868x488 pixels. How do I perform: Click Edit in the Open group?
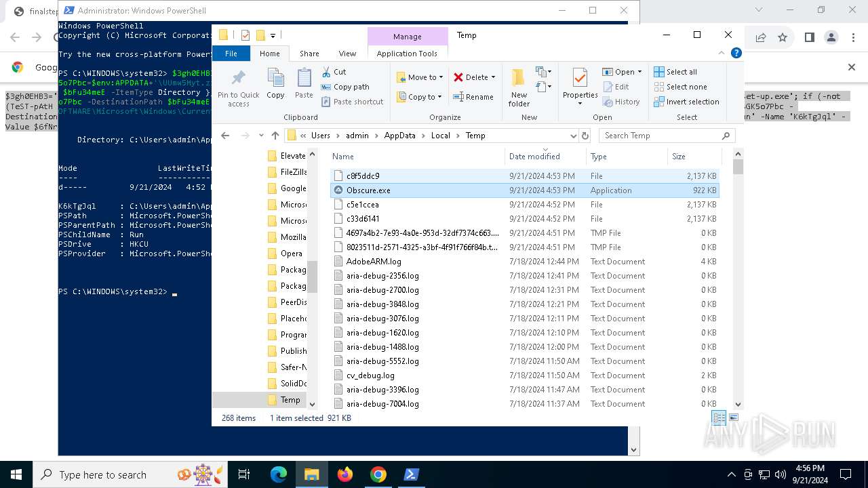click(616, 87)
